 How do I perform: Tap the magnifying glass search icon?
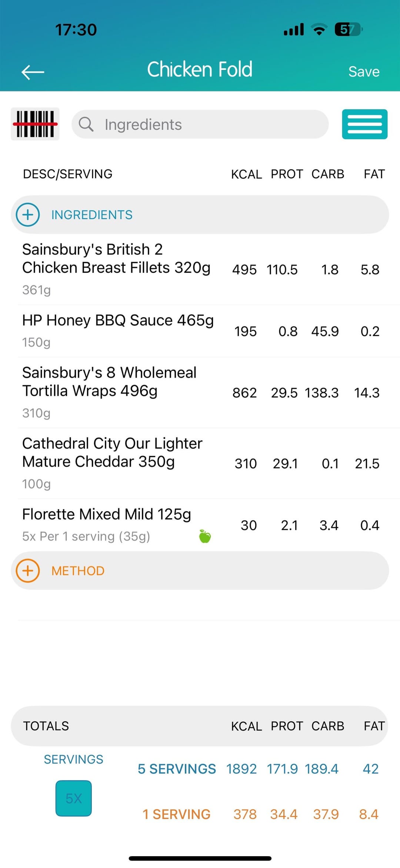(86, 125)
